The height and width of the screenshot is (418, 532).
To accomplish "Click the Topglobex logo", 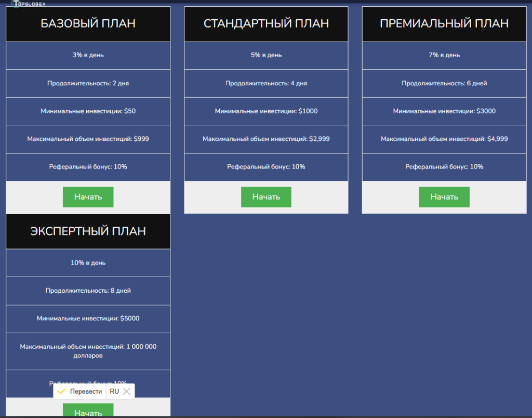I will click(29, 4).
